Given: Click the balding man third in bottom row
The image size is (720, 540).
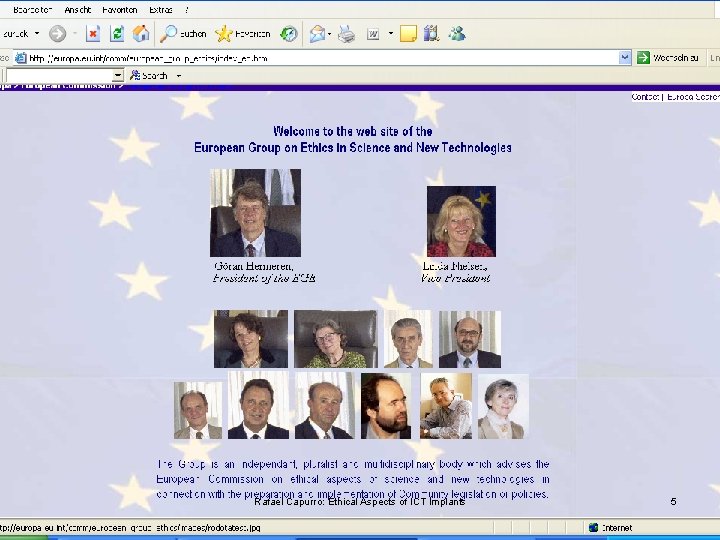Looking at the screenshot, I should [x=325, y=405].
